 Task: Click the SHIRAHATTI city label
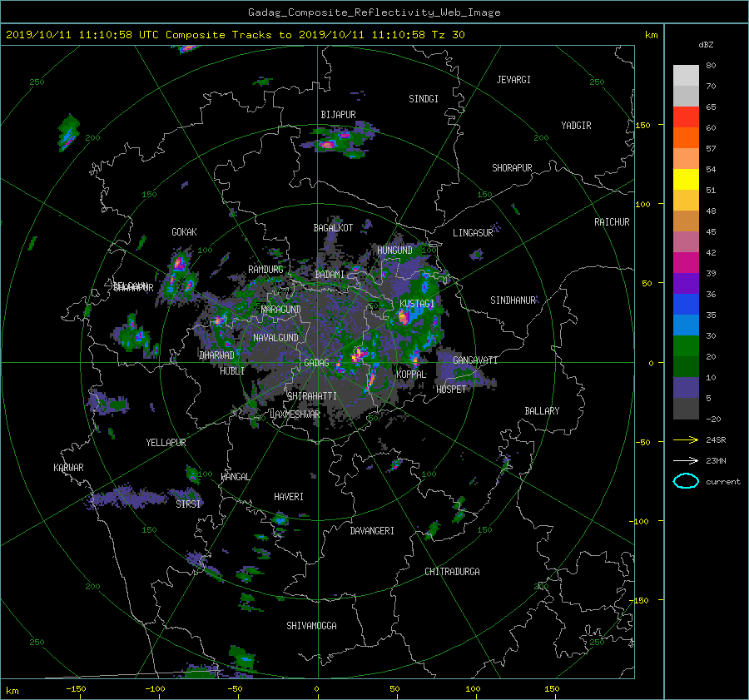(x=312, y=396)
